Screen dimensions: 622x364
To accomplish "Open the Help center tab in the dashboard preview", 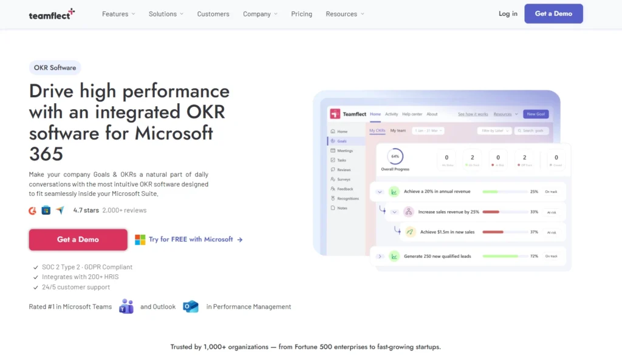I will (x=412, y=114).
